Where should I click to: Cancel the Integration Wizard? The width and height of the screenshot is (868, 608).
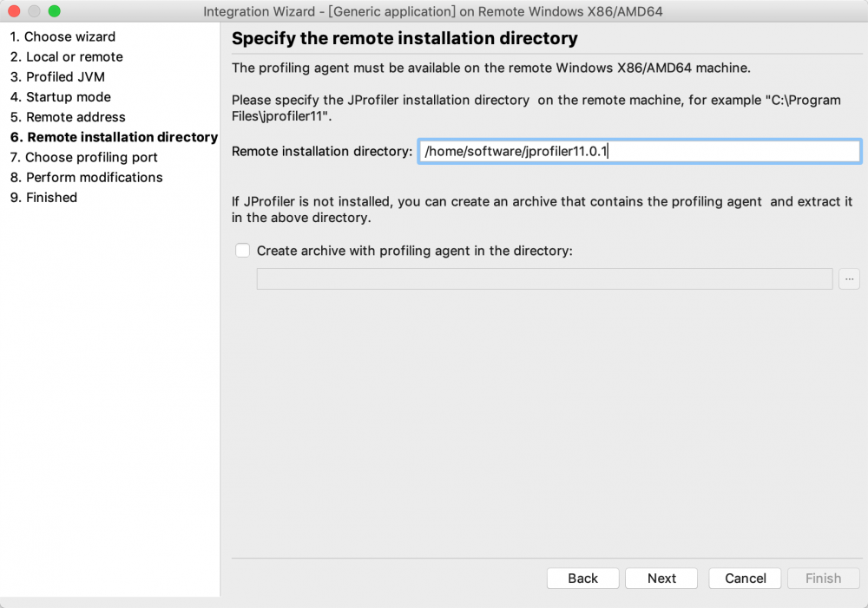[x=745, y=579]
